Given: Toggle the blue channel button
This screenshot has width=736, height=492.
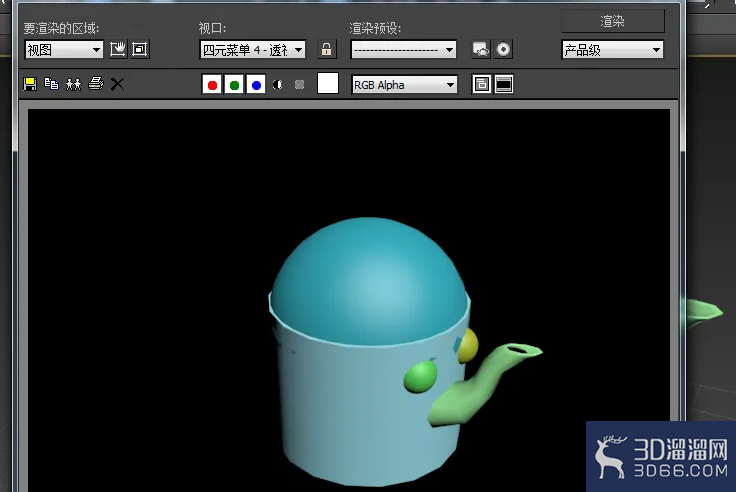Looking at the screenshot, I should click(256, 85).
